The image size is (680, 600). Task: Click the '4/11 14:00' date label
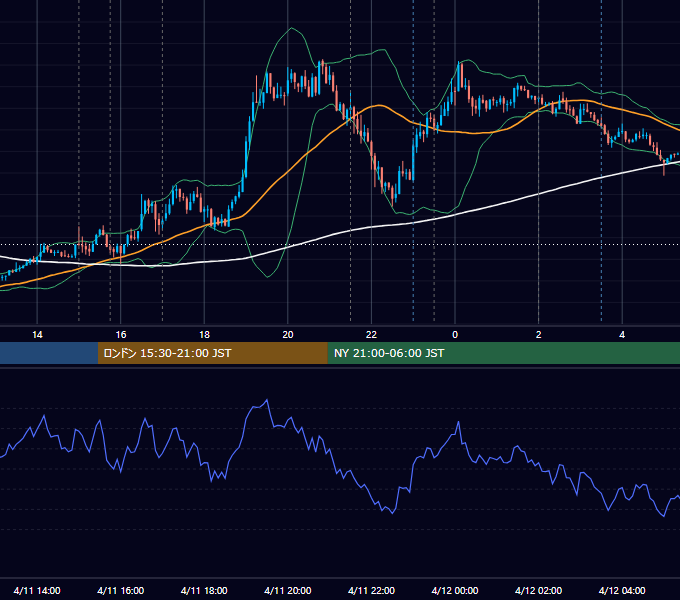pos(37,590)
